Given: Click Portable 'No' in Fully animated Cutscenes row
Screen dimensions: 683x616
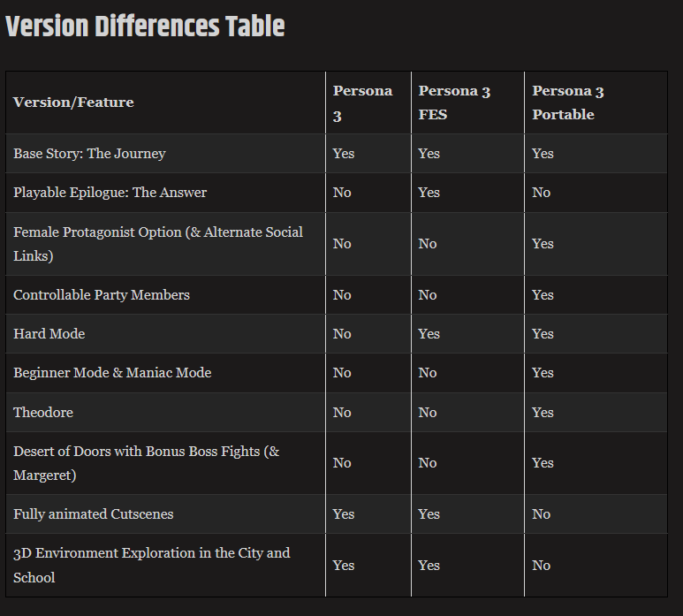Looking at the screenshot, I should (x=541, y=514).
